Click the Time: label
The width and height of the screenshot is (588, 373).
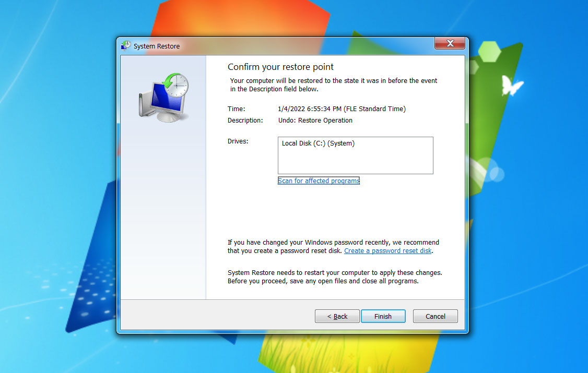click(236, 109)
